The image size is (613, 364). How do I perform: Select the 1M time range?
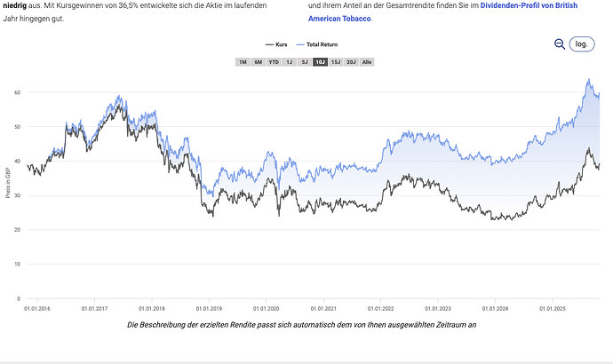tap(243, 62)
